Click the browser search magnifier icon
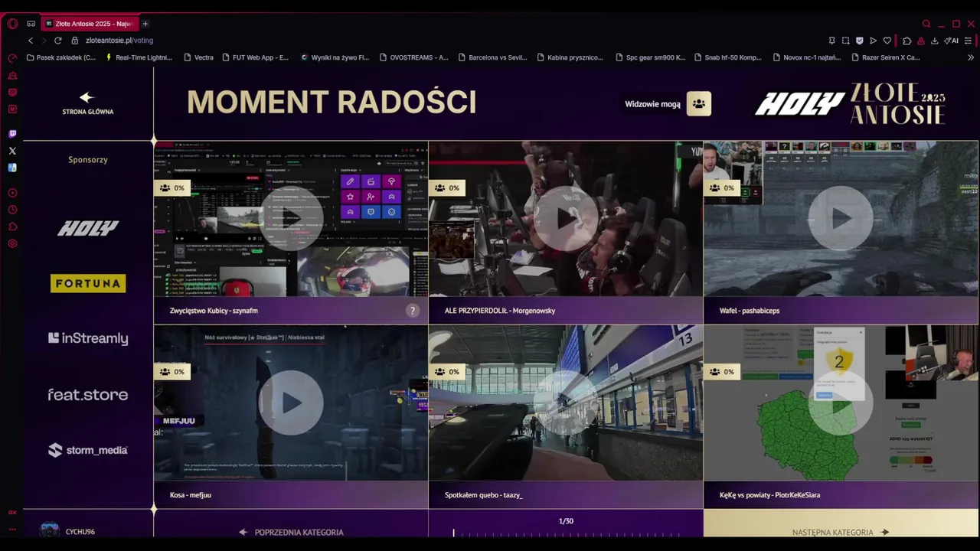This screenshot has height=551, width=980. (926, 24)
